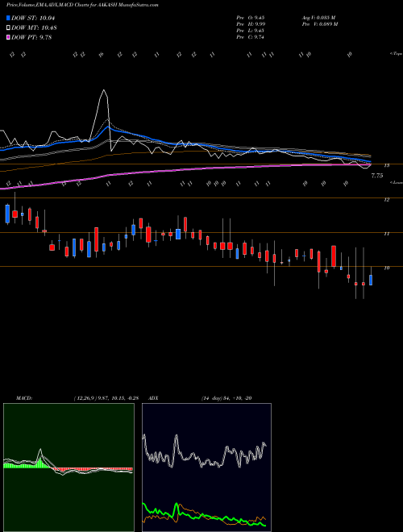Screen dimensions: 403x532
Task: Click the blue DOW ST legend swatch
Action: pyautogui.click(x=8, y=18)
